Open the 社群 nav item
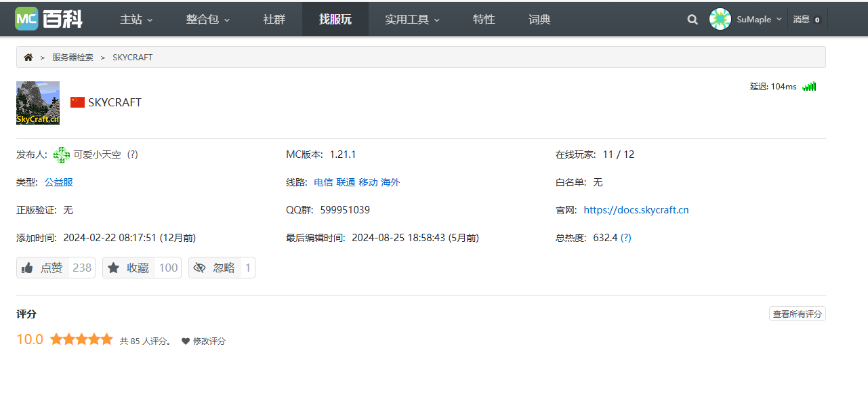This screenshot has height=397, width=868. click(x=274, y=20)
